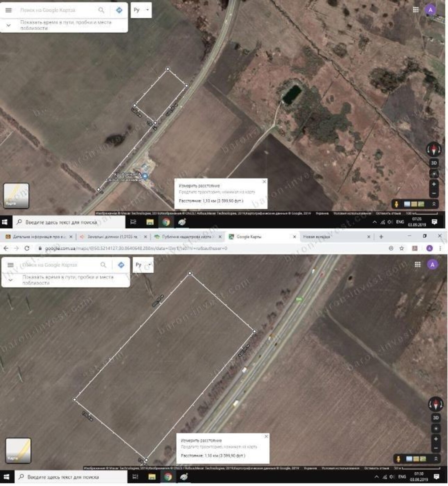Click the browser reload button
The width and height of the screenshot is (448, 486).
[x=27, y=248]
